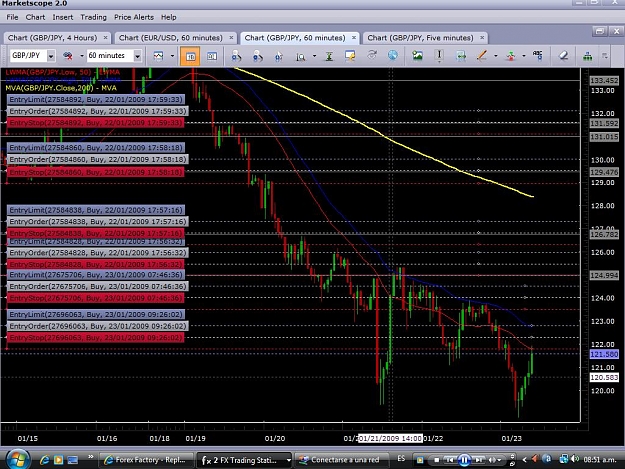Click the grayed refresh arrow icon

pyautogui.click(x=372, y=55)
